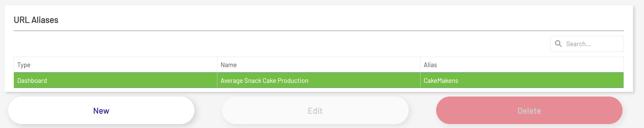Screen dimensions: 644x128
Task: Click the URL Aliases panel heading
Action: [36, 20]
